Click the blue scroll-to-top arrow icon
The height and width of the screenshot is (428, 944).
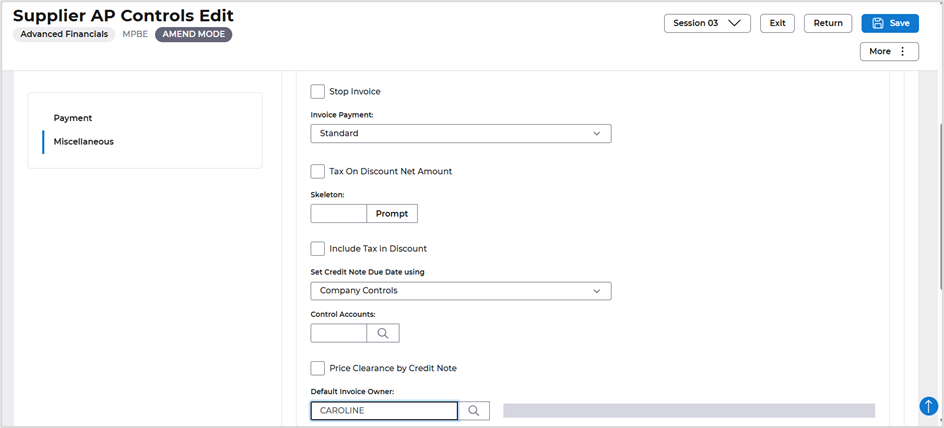coord(928,406)
